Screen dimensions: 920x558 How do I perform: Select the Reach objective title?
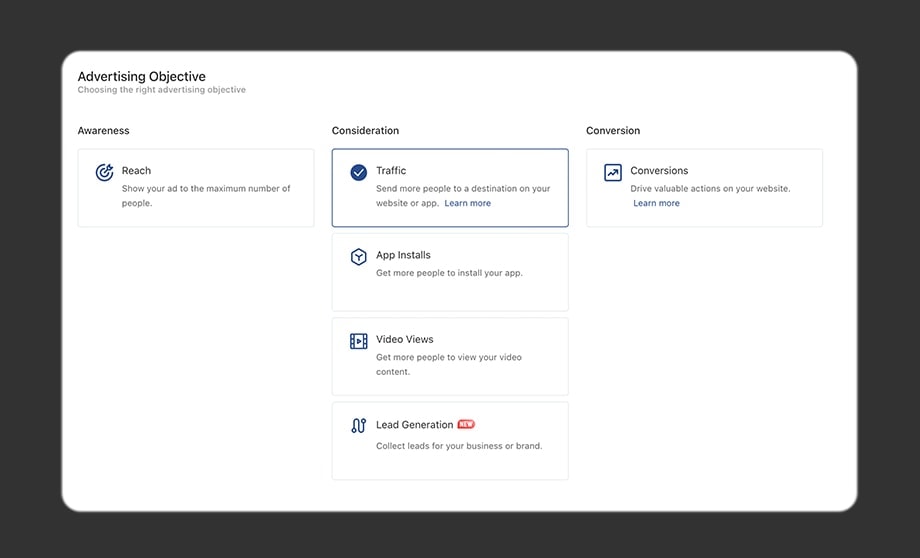(x=136, y=171)
